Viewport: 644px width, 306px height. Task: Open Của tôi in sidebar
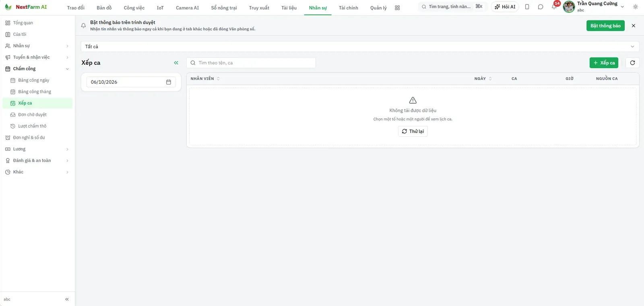tap(37, 34)
